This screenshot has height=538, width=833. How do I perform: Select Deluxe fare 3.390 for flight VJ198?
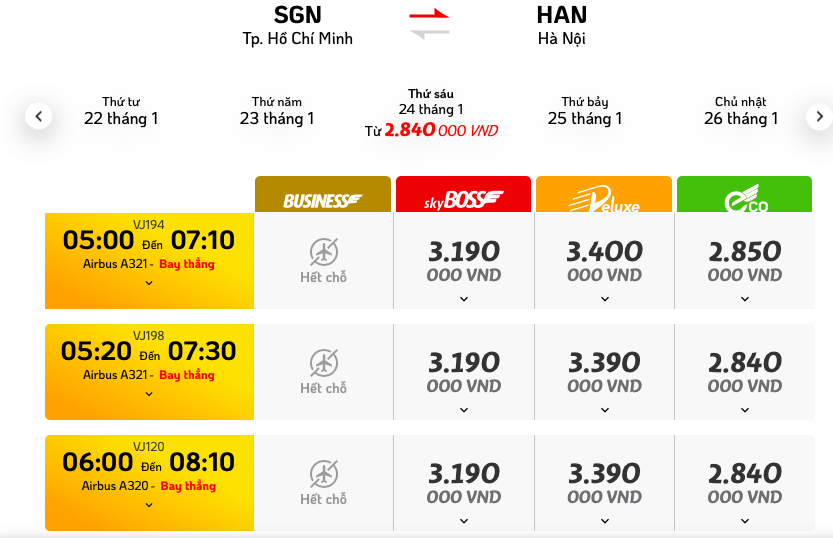(x=604, y=371)
